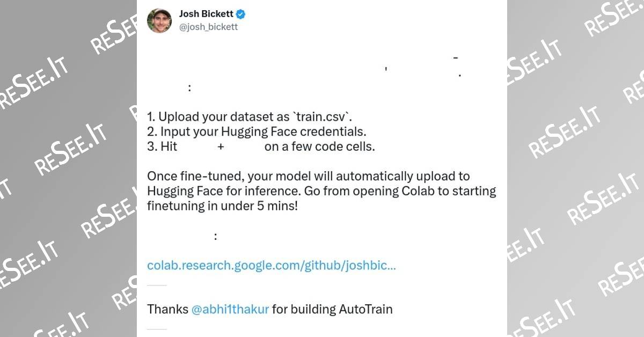Click Josh Bickett's profile avatar photo
Image resolution: width=644 pixels, height=337 pixels.
coord(159,20)
